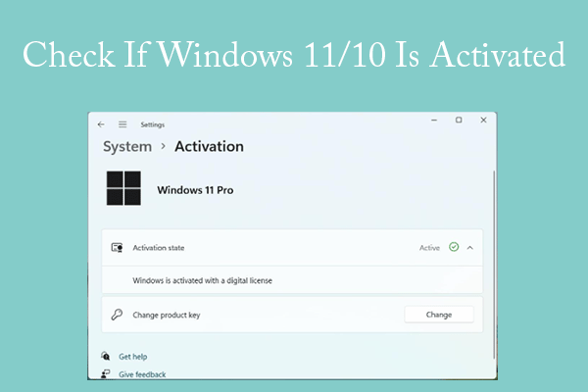Open the hamburger navigation menu
Screen dimensions: 588x392
click(x=122, y=124)
